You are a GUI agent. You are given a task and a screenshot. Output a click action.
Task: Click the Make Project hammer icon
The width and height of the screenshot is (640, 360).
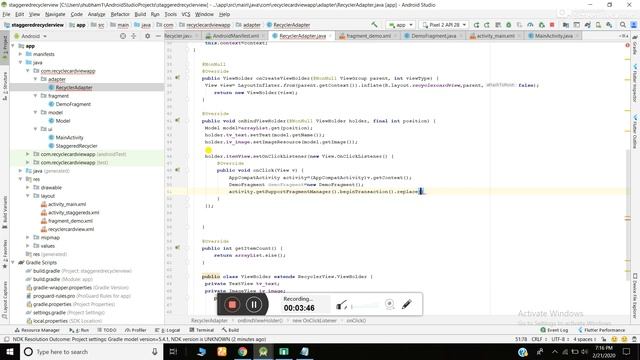[374, 25]
